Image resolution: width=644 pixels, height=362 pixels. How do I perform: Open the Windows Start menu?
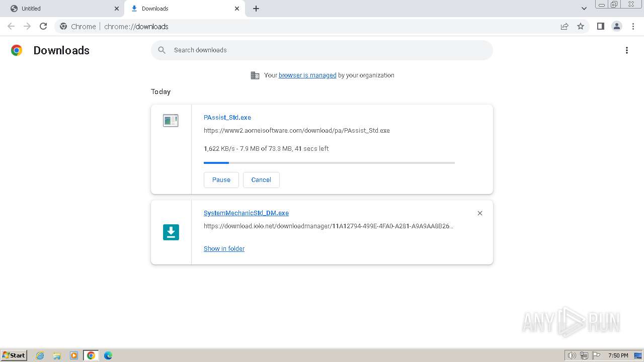coord(14,355)
